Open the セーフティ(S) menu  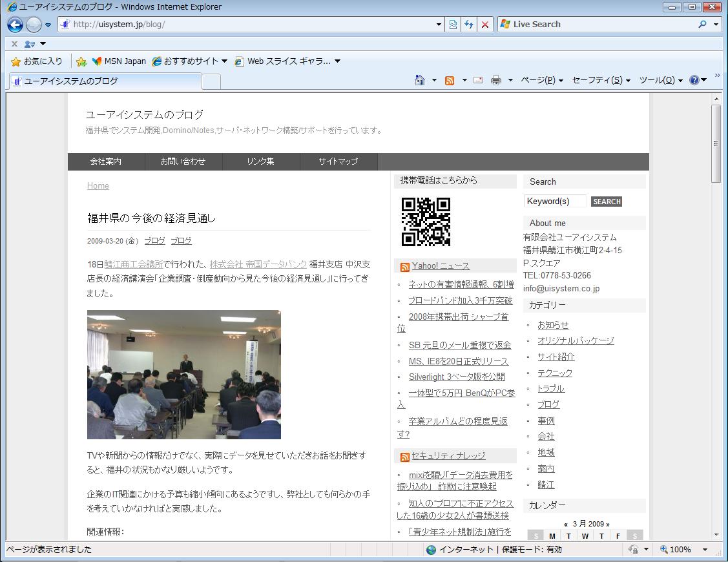pos(601,80)
